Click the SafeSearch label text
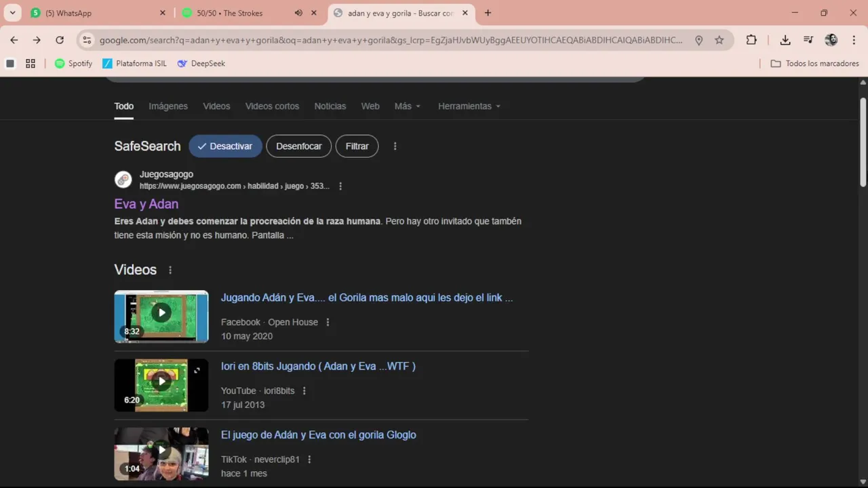 (x=147, y=146)
